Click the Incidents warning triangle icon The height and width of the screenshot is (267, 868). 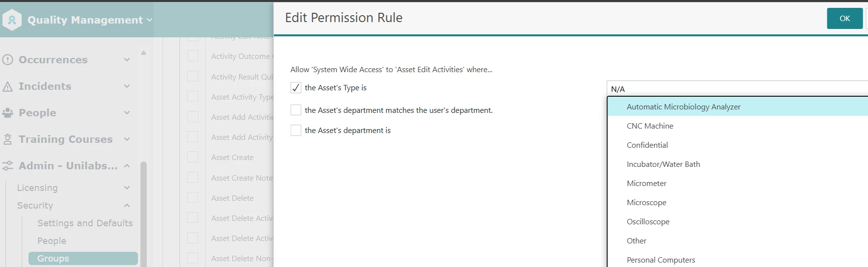click(7, 87)
